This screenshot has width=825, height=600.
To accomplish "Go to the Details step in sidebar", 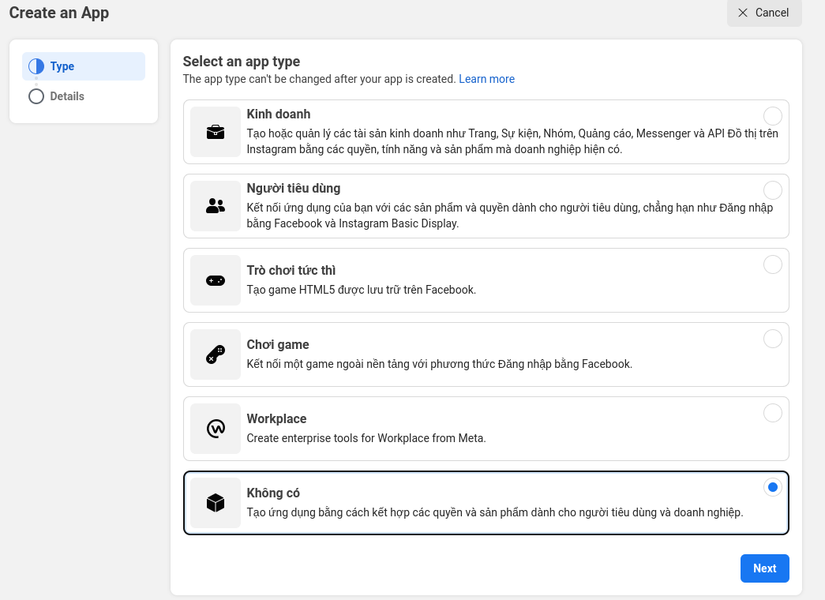I will click(x=67, y=96).
